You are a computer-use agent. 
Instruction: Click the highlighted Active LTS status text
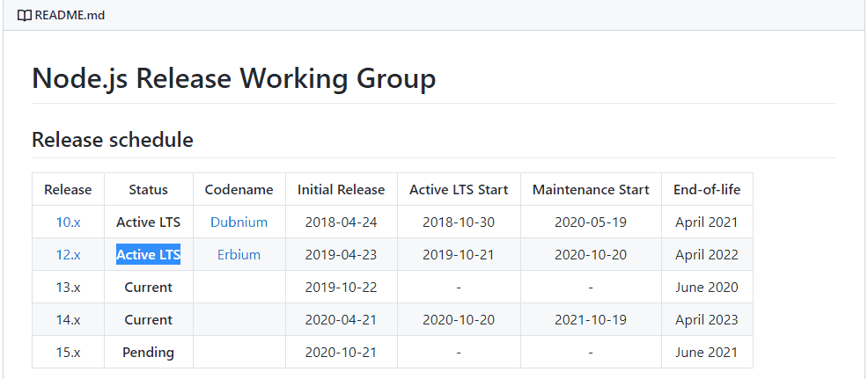pos(148,255)
